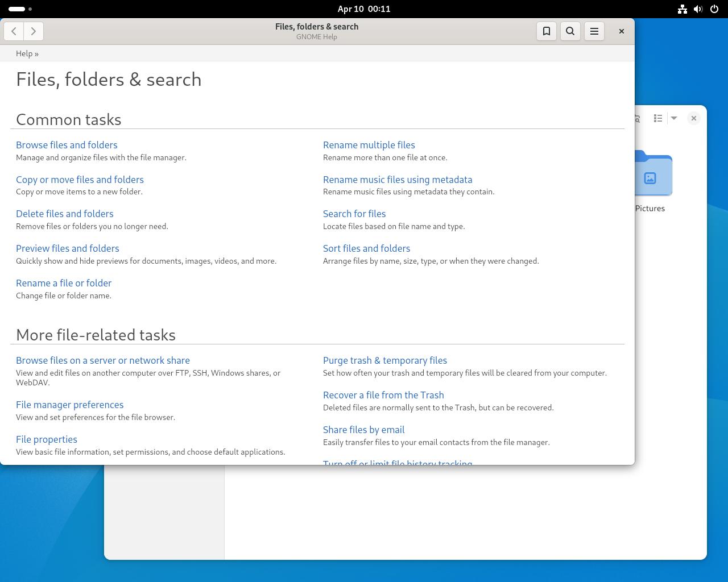Image resolution: width=728 pixels, height=582 pixels.
Task: Open search in GNOME Help header
Action: point(570,31)
